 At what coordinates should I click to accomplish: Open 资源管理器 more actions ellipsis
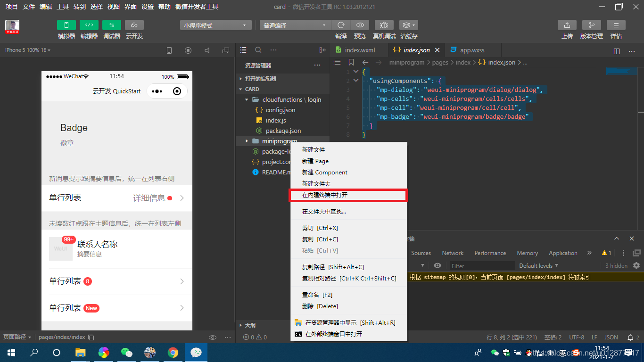pyautogui.click(x=317, y=65)
